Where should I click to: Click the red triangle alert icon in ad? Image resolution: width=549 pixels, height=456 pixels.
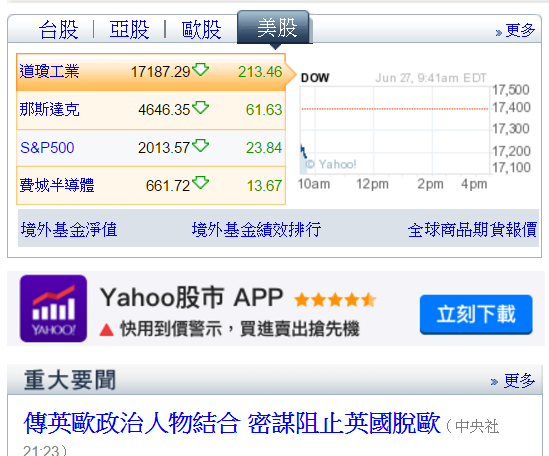106,330
